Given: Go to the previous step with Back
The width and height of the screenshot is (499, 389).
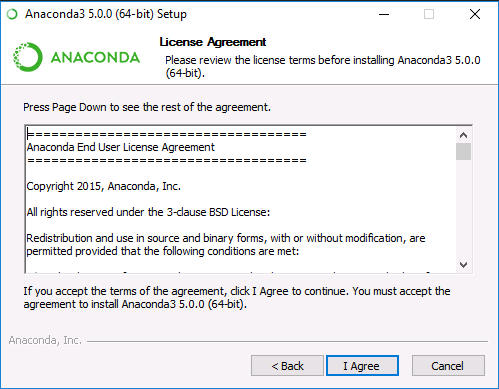Looking at the screenshot, I should 287,366.
